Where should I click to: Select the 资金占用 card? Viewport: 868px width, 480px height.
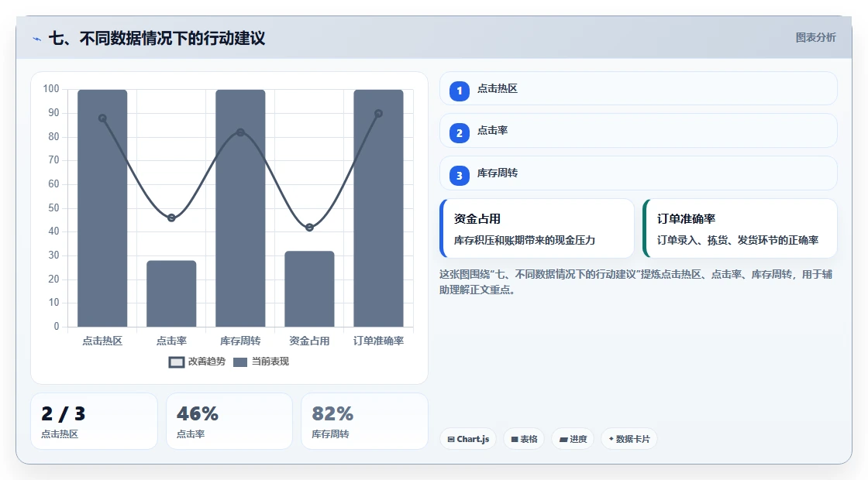point(536,228)
